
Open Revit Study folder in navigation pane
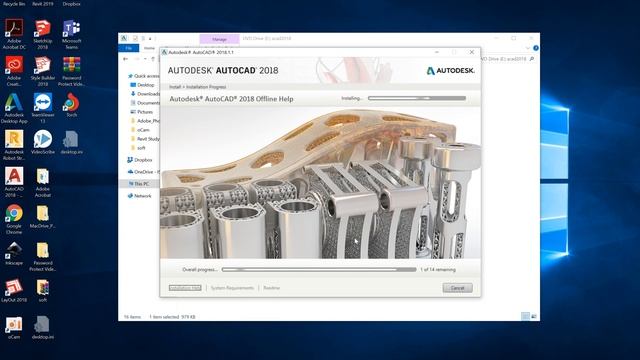coord(144,139)
